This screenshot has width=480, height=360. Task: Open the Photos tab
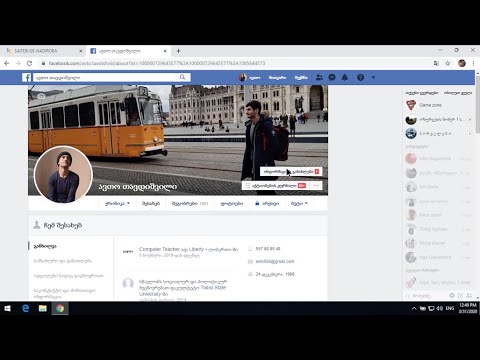point(232,203)
